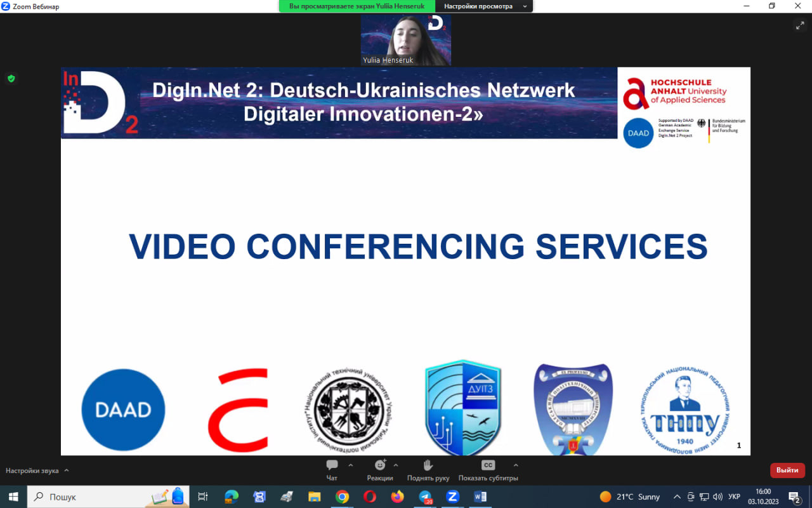
Task: Expand chat options chevron
Action: click(x=351, y=465)
